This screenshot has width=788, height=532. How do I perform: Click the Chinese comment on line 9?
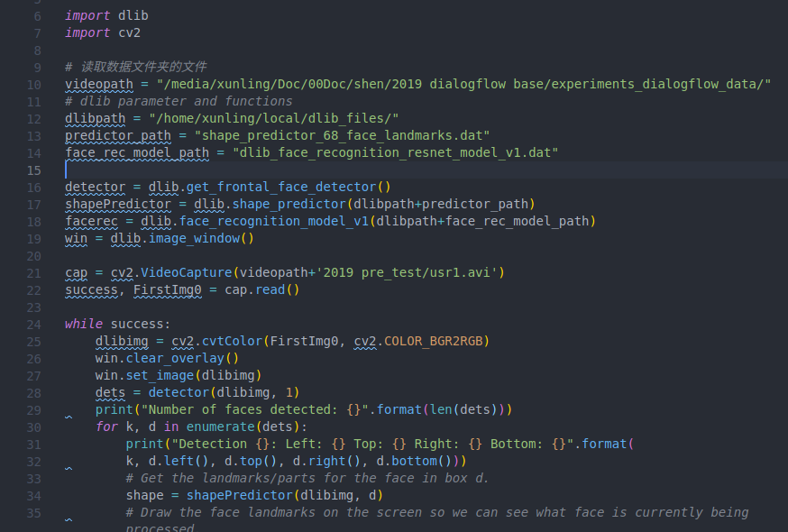135,67
